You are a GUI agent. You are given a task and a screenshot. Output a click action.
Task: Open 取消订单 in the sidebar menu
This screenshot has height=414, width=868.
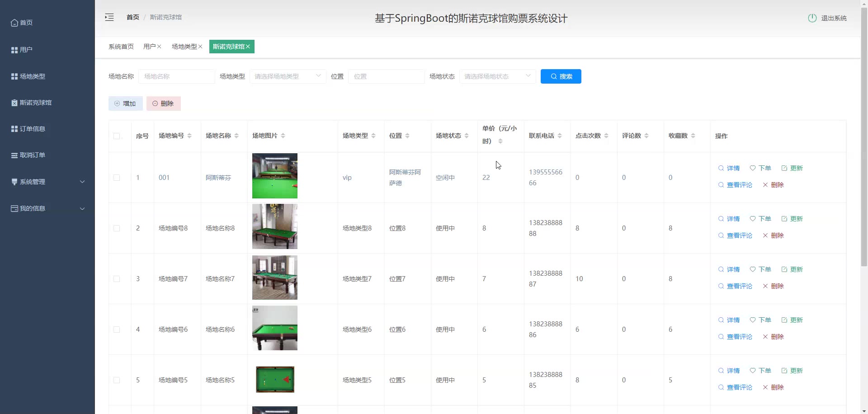click(x=33, y=155)
